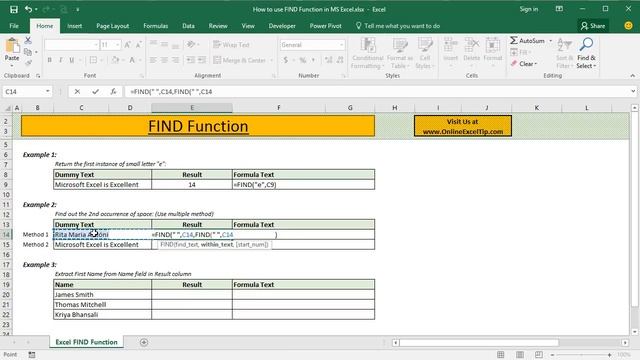640x360 pixels.
Task: Switch to the Data tab
Action: [188, 26]
